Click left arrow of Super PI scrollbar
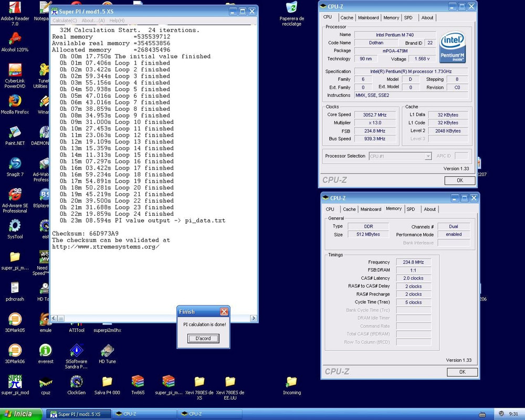The image size is (525, 420). pyautogui.click(x=54, y=319)
